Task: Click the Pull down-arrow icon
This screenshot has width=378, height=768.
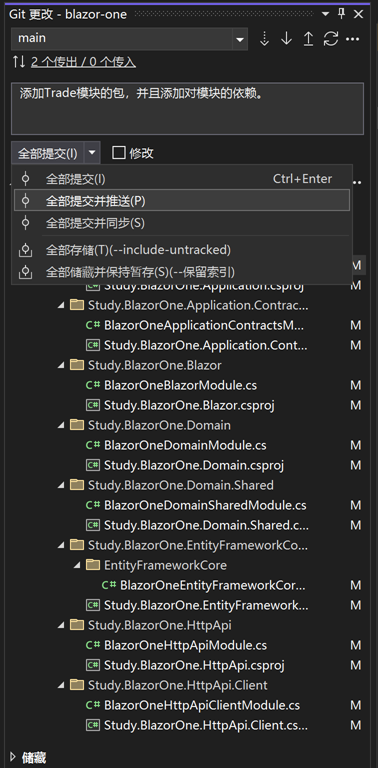Action: (x=286, y=39)
